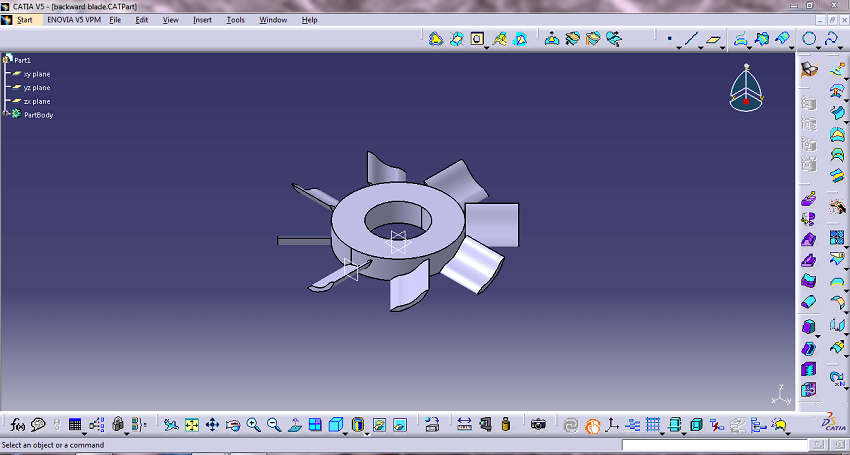Select PartBody in the tree
This screenshot has width=850, height=455.
coord(38,115)
